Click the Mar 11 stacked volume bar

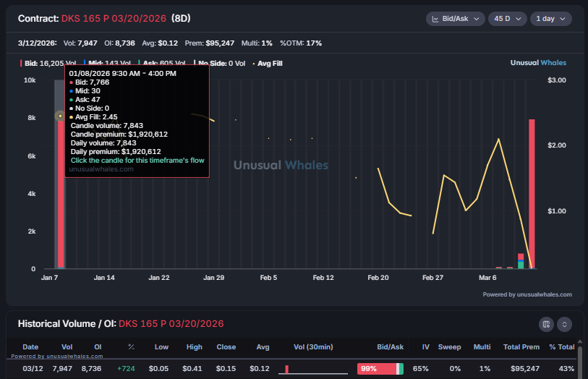click(521, 261)
